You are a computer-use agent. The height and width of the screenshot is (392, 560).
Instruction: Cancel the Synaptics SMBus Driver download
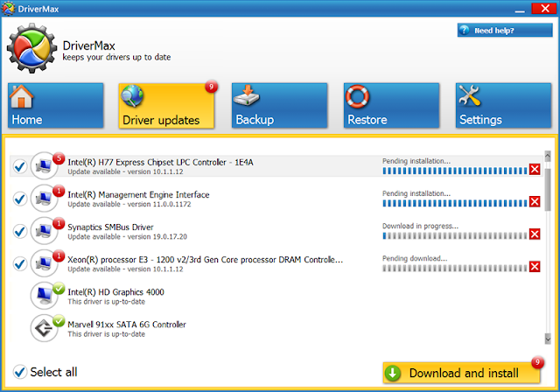click(535, 234)
